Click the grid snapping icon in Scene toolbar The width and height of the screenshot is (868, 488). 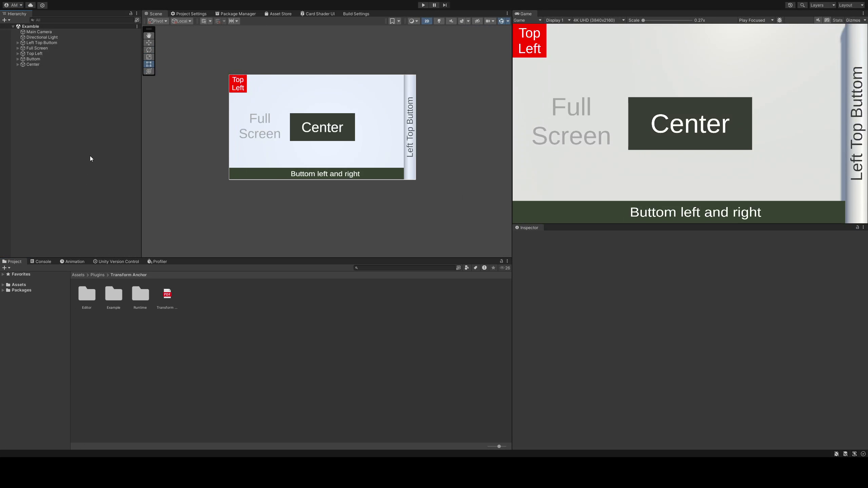[218, 21]
